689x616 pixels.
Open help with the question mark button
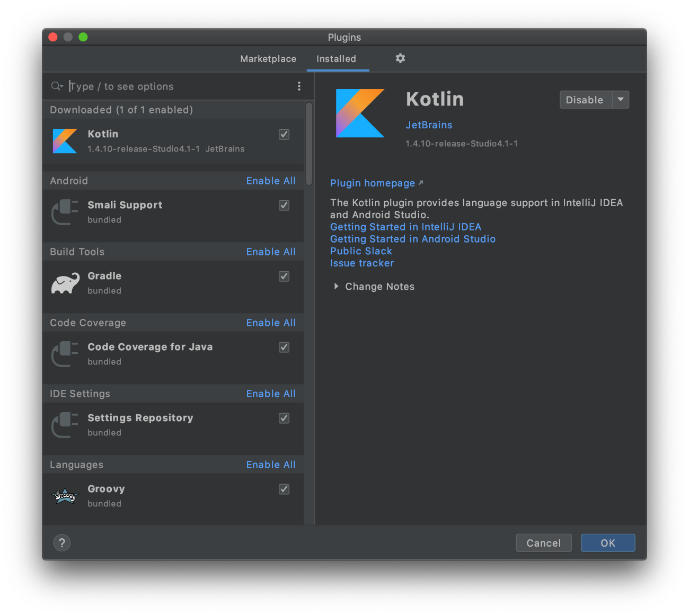(62, 543)
